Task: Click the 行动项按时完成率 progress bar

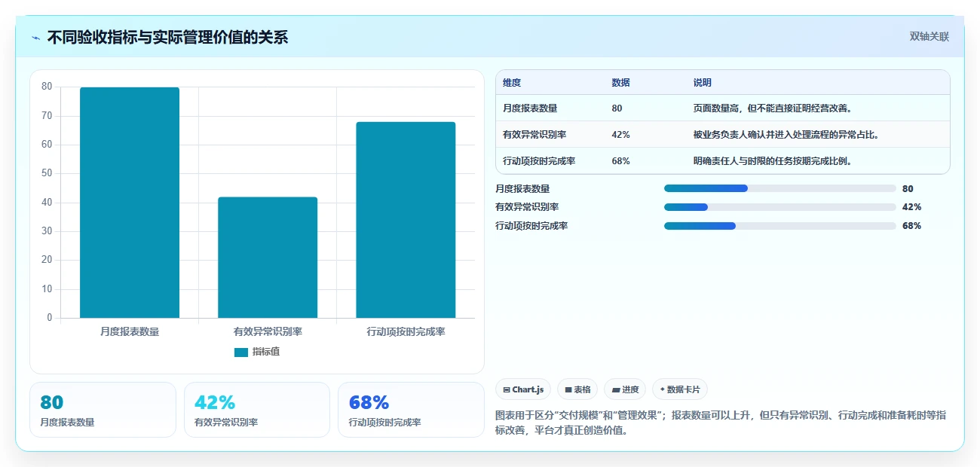Action: pyautogui.click(x=780, y=226)
